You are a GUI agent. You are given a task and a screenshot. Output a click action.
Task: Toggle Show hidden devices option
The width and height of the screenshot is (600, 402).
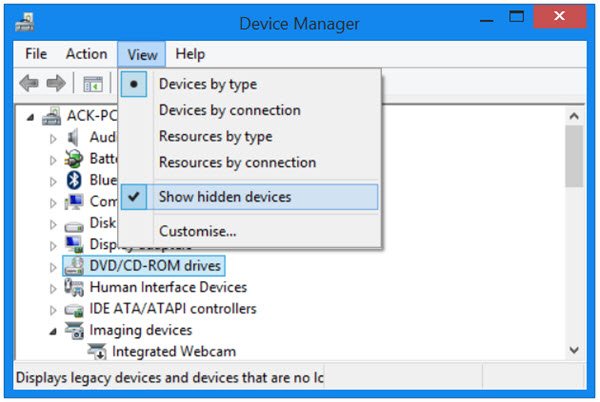coord(225,197)
